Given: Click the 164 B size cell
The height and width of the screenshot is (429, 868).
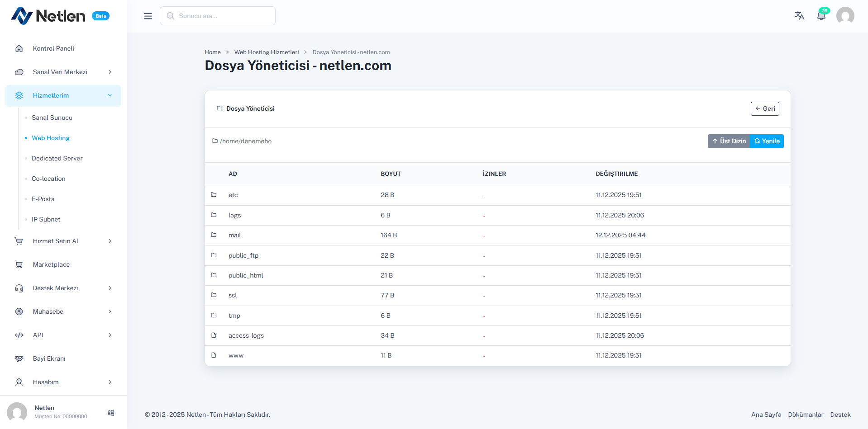Looking at the screenshot, I should [389, 235].
